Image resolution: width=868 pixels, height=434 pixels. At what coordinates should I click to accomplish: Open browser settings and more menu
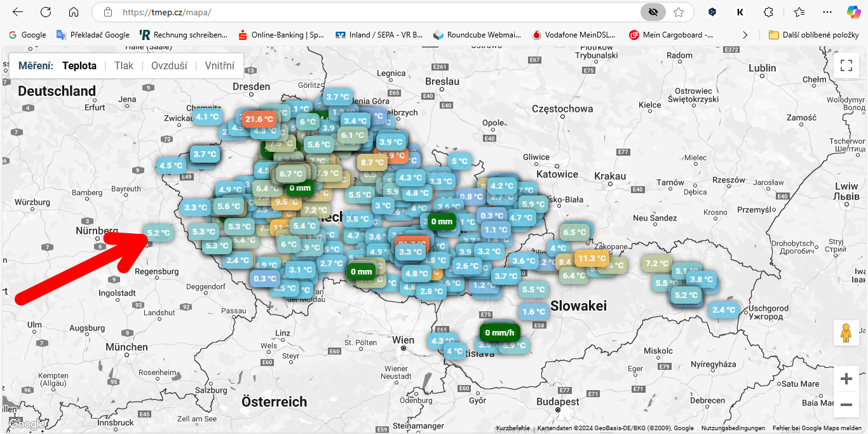[x=827, y=12]
